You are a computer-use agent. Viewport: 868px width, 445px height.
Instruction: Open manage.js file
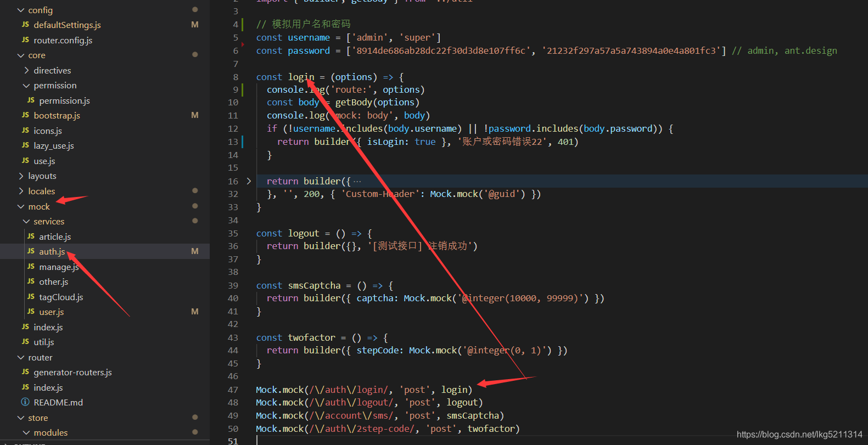[x=59, y=267]
